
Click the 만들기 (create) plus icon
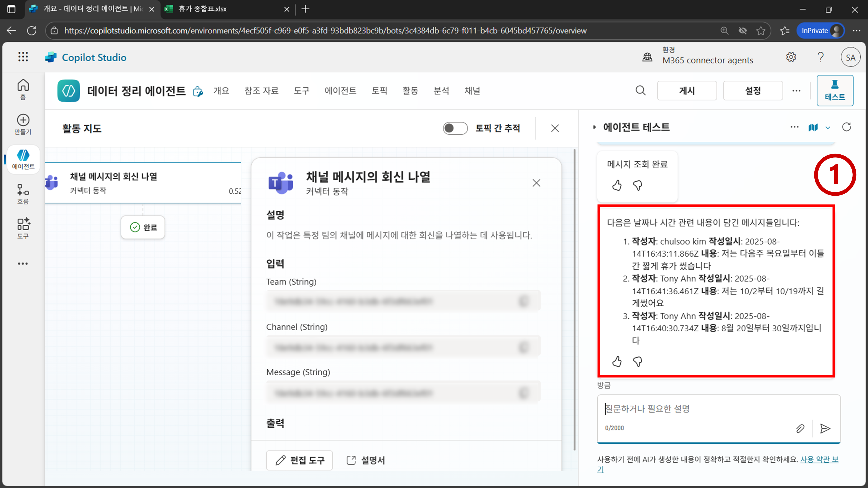[x=23, y=120]
